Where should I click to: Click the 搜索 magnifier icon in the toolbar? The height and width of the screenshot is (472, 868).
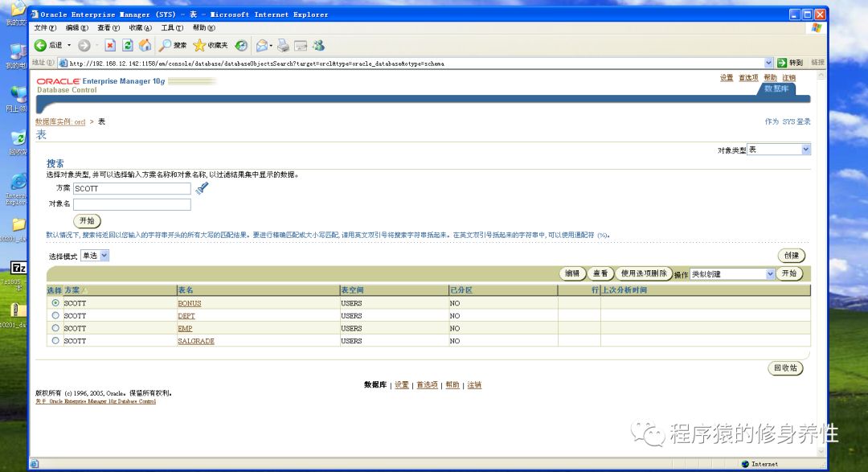pos(164,45)
